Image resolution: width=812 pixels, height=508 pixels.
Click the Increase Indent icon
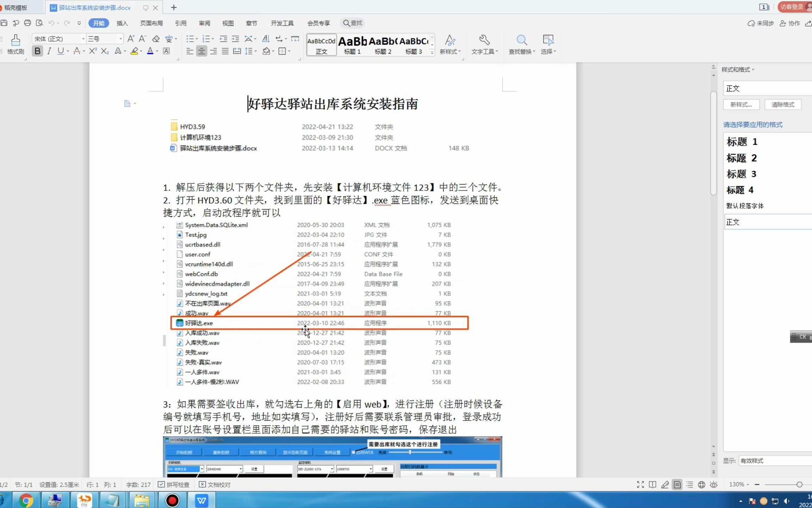point(235,39)
